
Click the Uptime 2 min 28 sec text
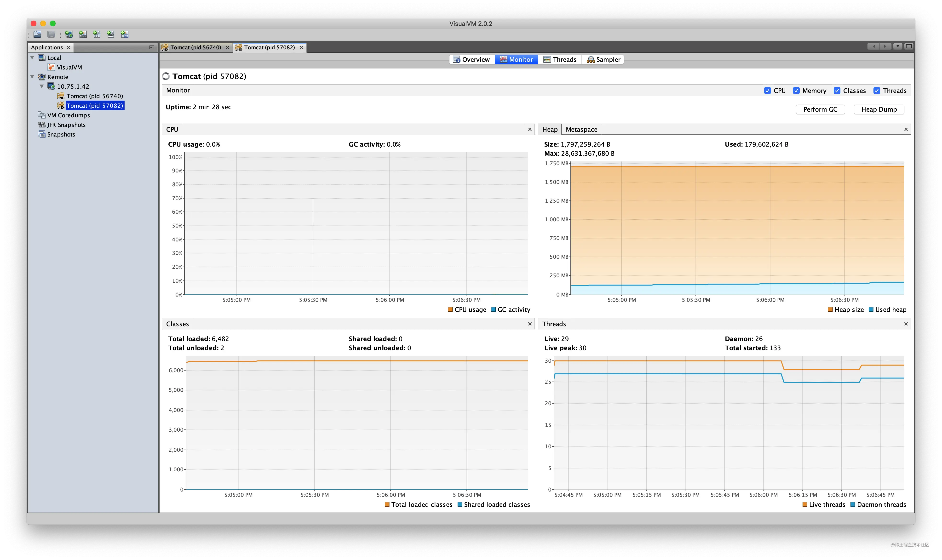[199, 107]
